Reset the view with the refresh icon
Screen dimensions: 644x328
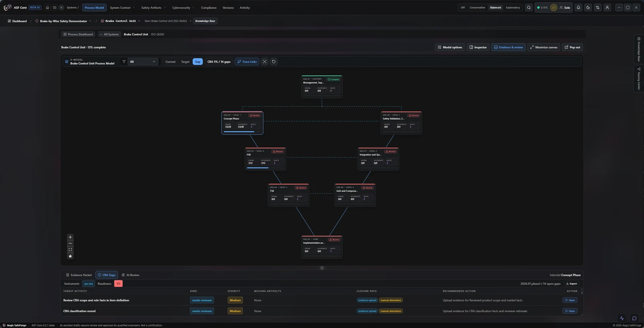click(274, 62)
